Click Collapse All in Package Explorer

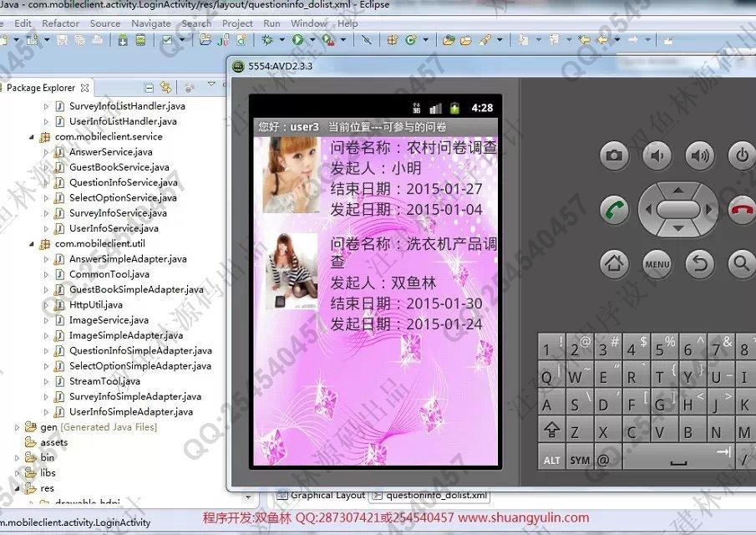click(x=150, y=87)
